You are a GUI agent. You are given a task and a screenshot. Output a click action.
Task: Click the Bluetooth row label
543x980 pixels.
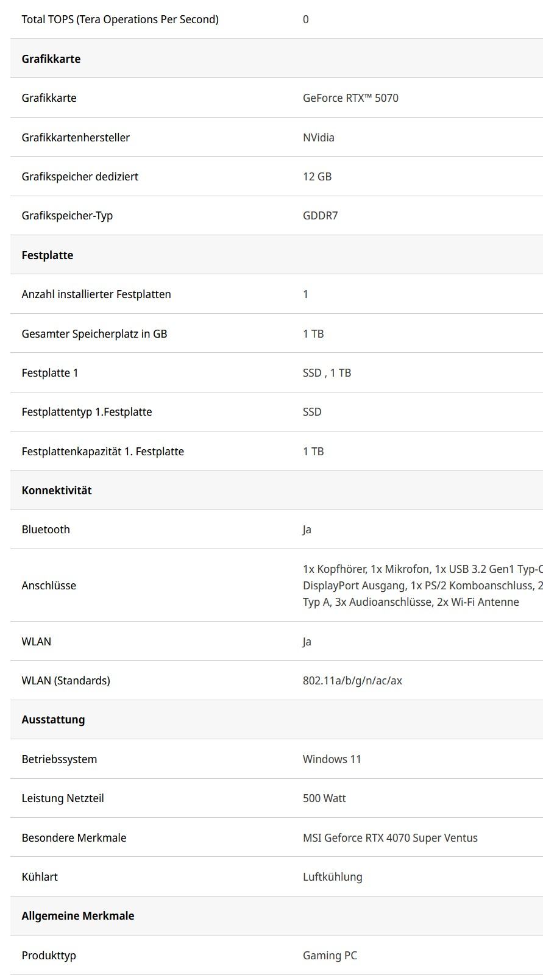(x=46, y=530)
